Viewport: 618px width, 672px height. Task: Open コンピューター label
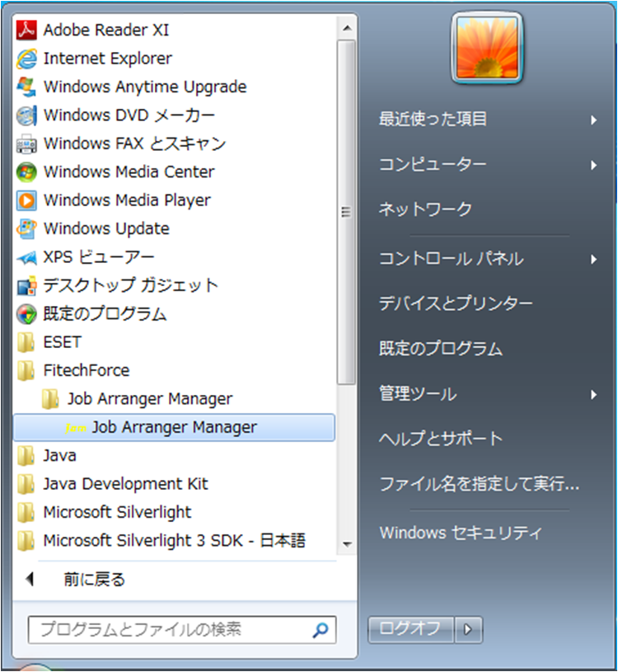coord(433,164)
